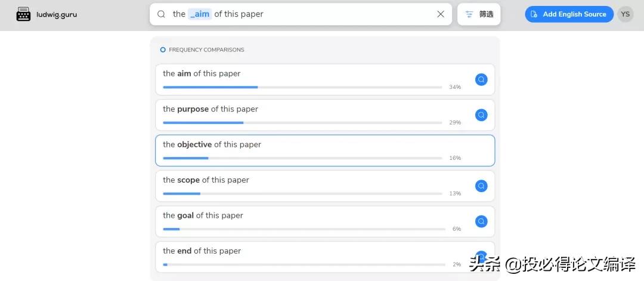The width and height of the screenshot is (644, 281).
Task: Select "the purpose of this paper" phrase
Action: pos(210,109)
